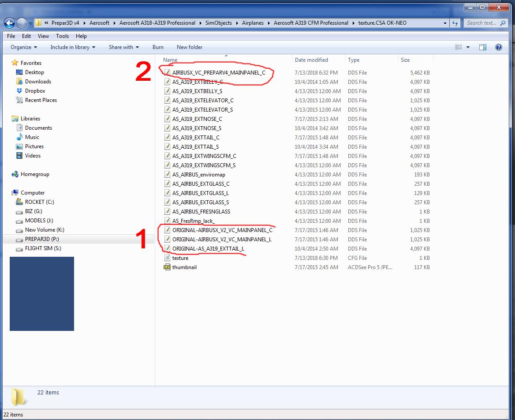Click icon of AS_AIRBUS_EXTGLASS_L file
This screenshot has height=420, width=515.
tap(167, 193)
